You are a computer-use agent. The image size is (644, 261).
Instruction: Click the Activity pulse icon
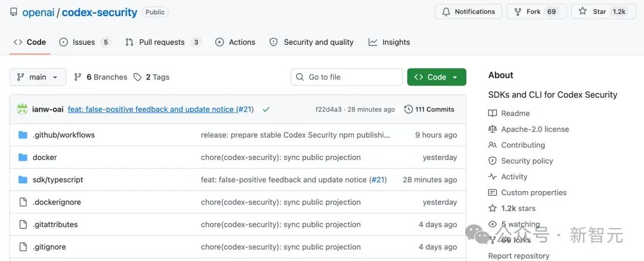coord(493,177)
